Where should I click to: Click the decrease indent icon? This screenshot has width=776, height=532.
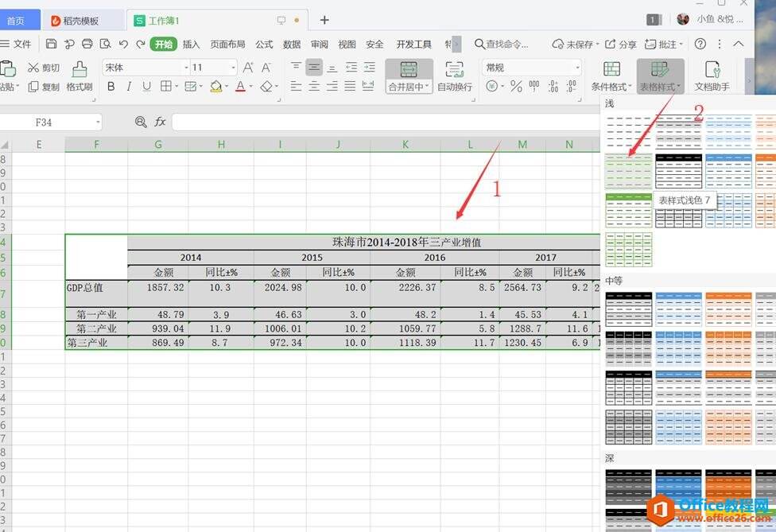[351, 67]
